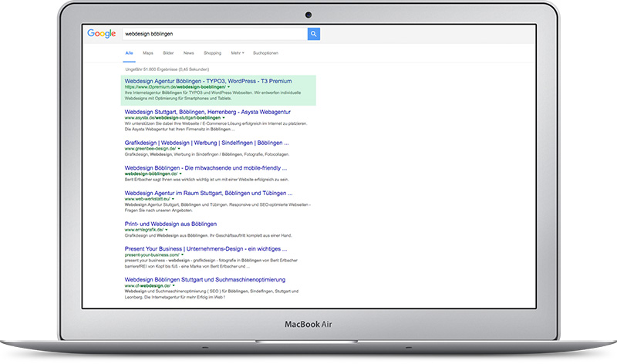Viewport: 617px width, 364px height.
Task: Open result 'Print- und Webdesign aus Böblingen'
Action: pos(170,224)
